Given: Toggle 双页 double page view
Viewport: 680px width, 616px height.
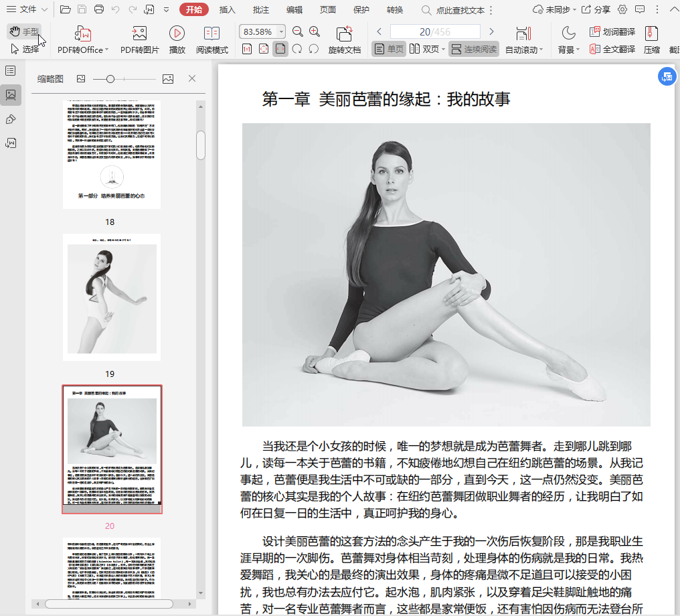Looking at the screenshot, I should tap(424, 49).
